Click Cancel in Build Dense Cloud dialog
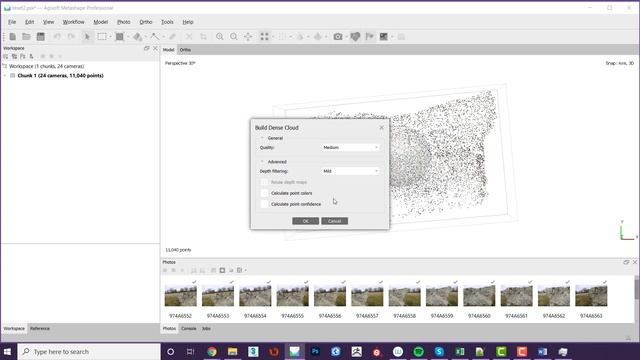 coord(334,221)
